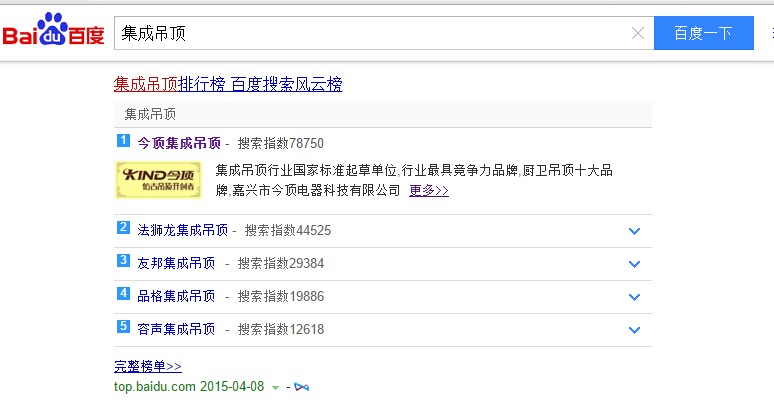The height and width of the screenshot is (406, 774).
Task: Click the rank 3 number badge
Action: coord(123,260)
